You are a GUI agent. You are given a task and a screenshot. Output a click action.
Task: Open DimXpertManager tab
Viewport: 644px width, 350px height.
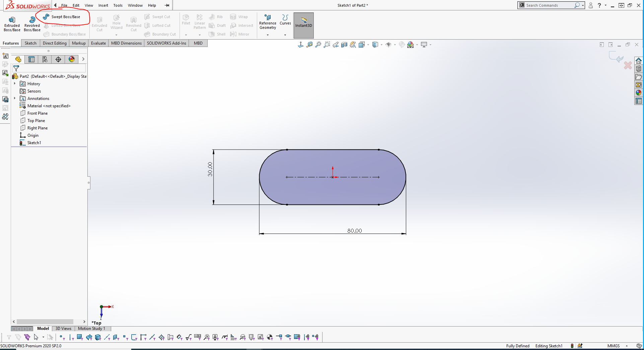58,59
